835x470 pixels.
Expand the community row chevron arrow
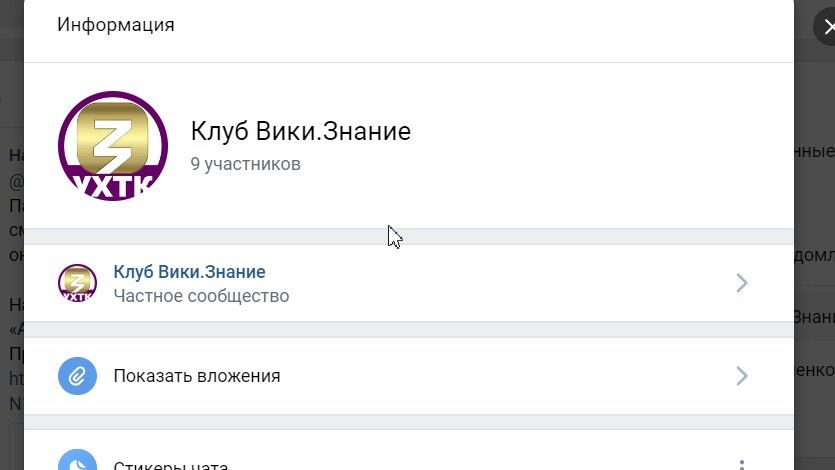(742, 283)
